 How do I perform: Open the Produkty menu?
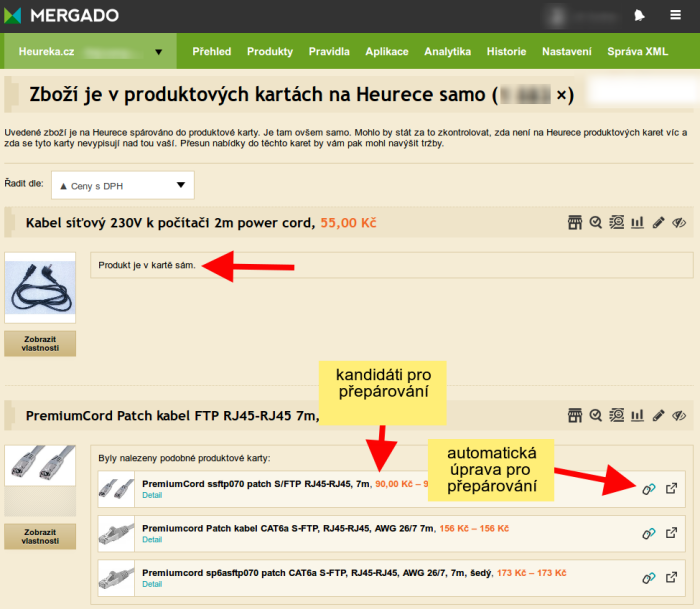[x=270, y=51]
